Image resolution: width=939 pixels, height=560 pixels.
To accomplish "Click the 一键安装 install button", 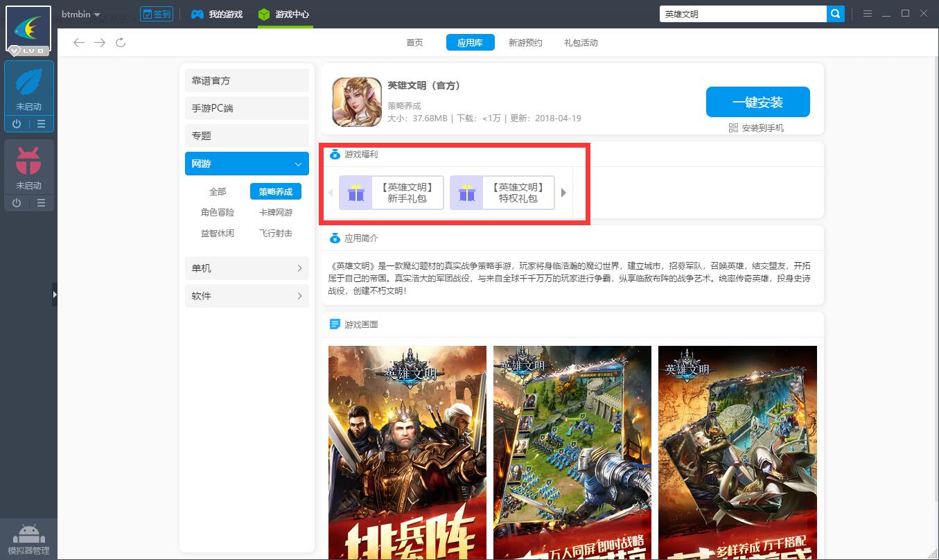I will 758,103.
